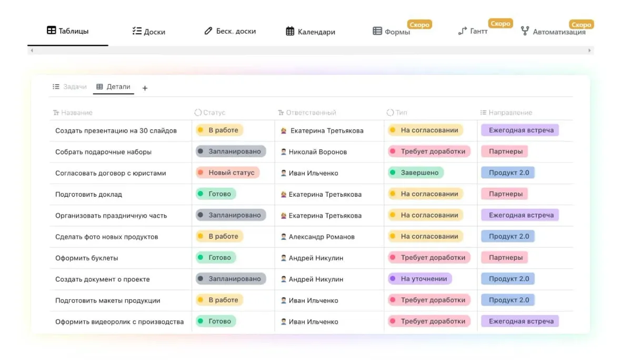This screenshot has width=631, height=364.
Task: Open task Подготовить доклад
Action: pos(88,194)
